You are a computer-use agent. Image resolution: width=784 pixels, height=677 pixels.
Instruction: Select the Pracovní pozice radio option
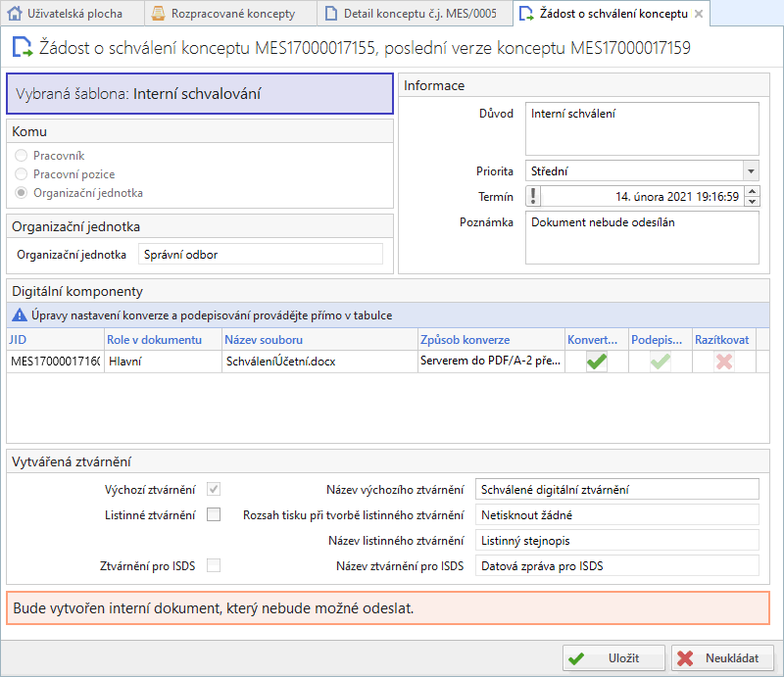(22, 174)
